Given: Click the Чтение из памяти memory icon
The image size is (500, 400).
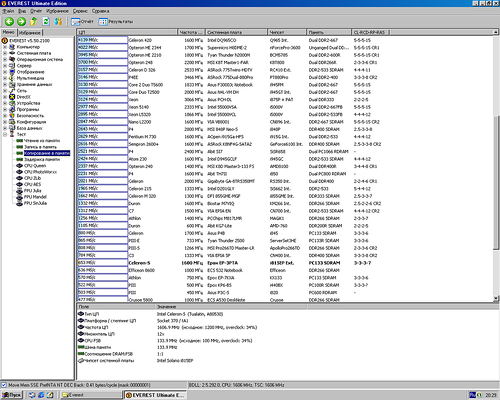Looking at the screenshot, I should point(20,141).
